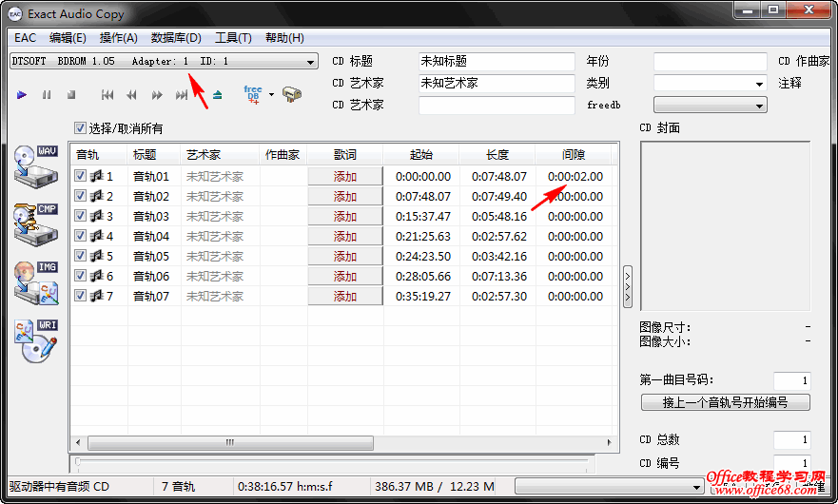Screen dimensions: 838x504
Task: Uncheck track 3 checkbox
Action: click(x=80, y=216)
